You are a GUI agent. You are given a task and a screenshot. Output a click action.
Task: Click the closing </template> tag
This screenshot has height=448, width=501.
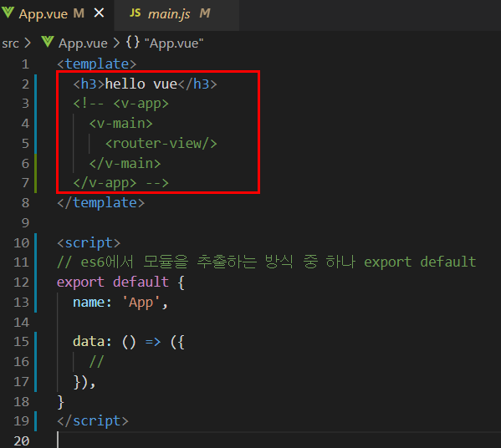point(100,203)
